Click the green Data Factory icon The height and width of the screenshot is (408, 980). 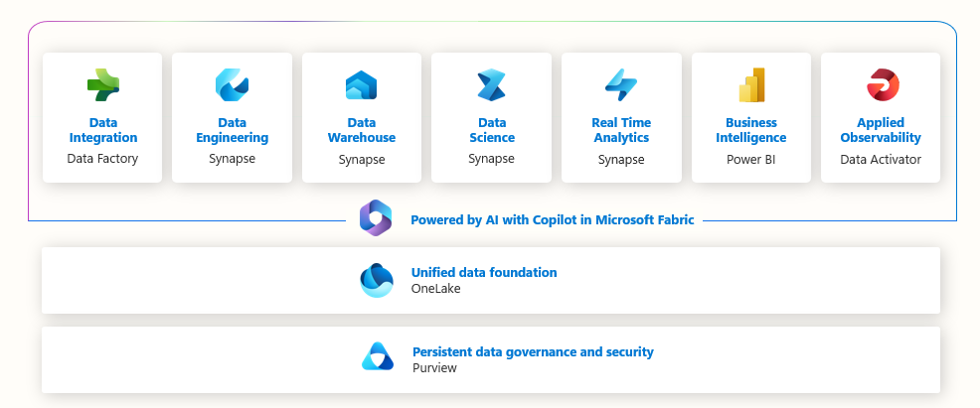click(x=103, y=84)
